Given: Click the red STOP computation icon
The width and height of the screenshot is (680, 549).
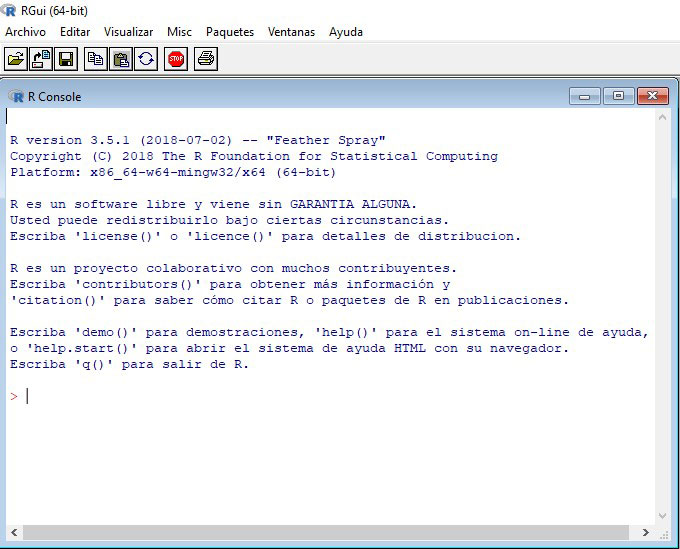Looking at the screenshot, I should [x=176, y=59].
